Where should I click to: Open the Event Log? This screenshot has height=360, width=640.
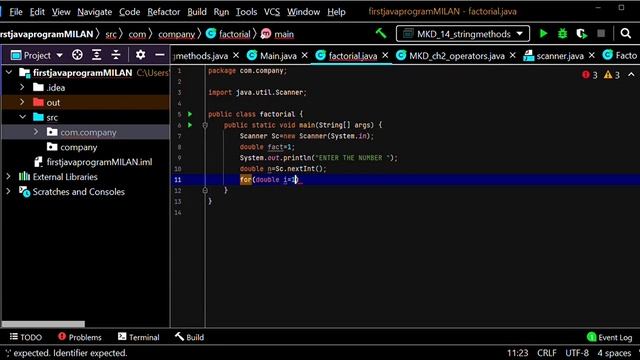click(609, 337)
